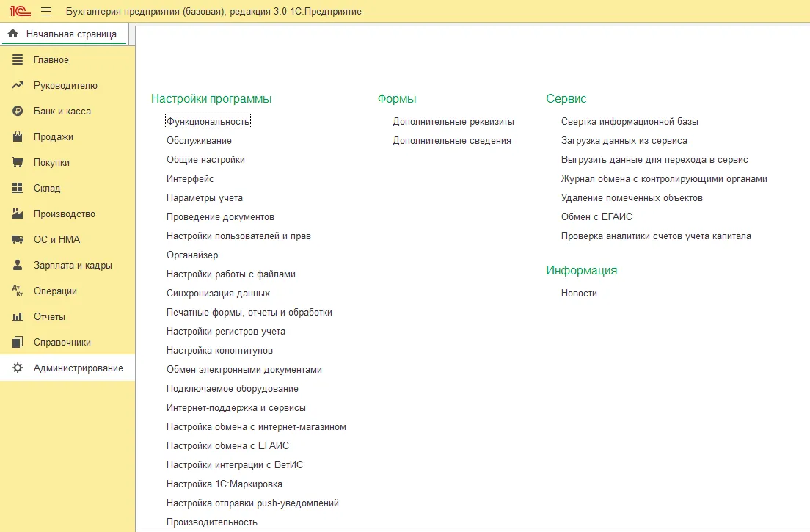This screenshot has width=810, height=532.
Task: Open Настройка обмена с интернет-магазином
Action: pos(256,427)
